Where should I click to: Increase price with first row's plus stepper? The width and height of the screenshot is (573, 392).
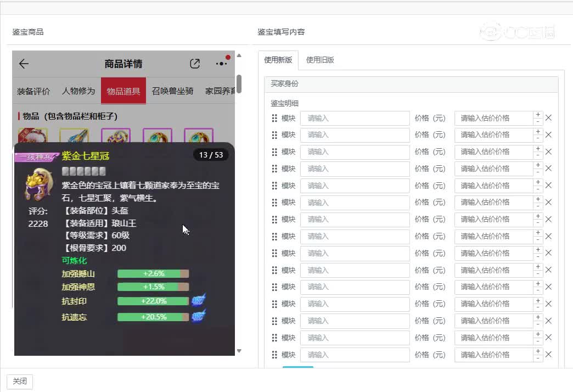(538, 114)
